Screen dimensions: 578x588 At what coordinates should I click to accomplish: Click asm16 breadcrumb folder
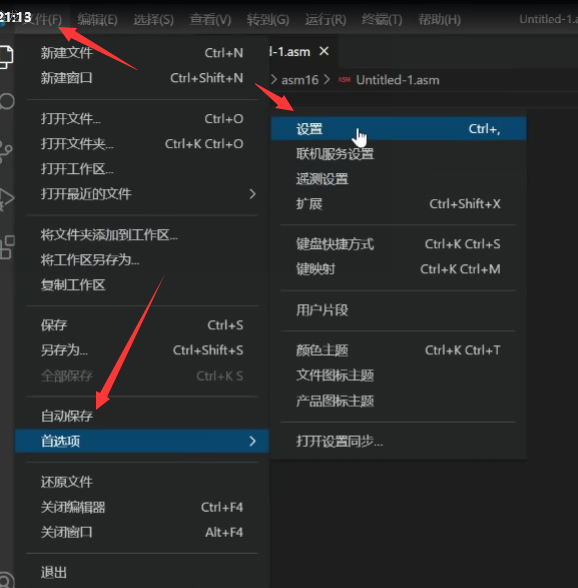click(300, 80)
